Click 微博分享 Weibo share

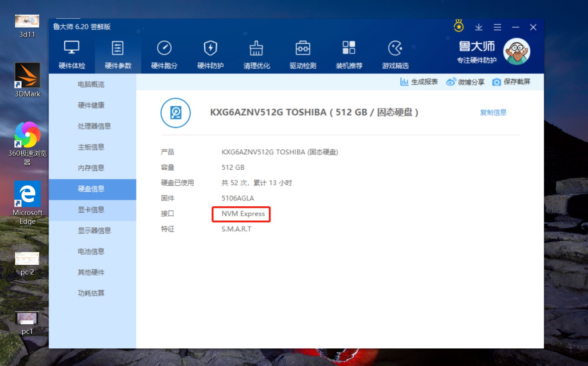click(x=465, y=82)
